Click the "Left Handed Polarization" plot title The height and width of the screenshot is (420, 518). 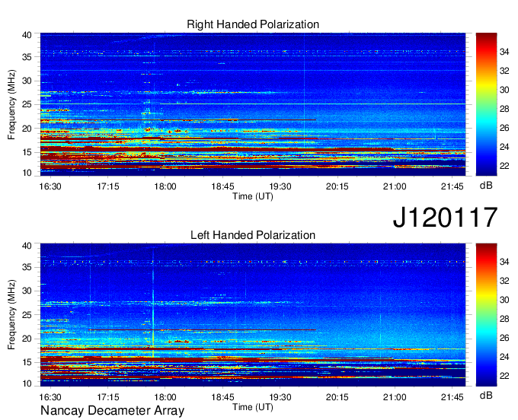coord(253,235)
